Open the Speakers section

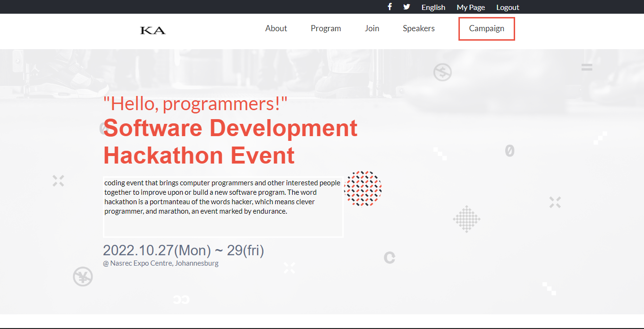coord(418,28)
